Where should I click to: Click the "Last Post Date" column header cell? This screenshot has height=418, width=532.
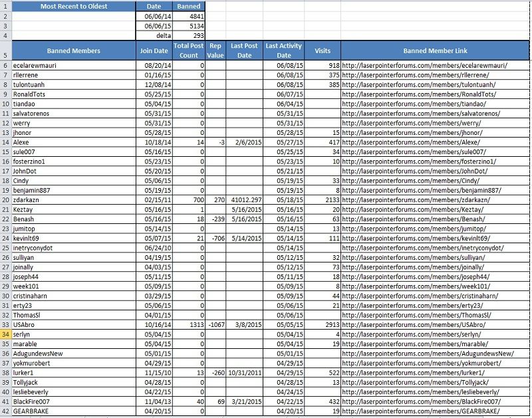(244, 51)
